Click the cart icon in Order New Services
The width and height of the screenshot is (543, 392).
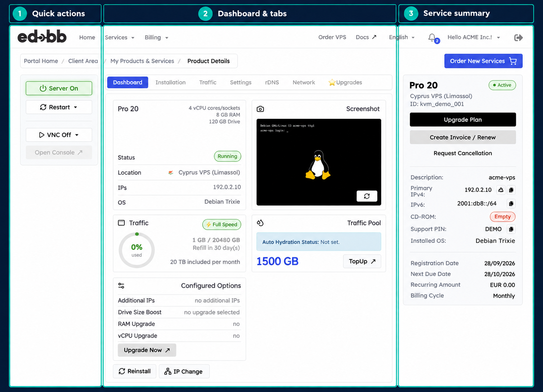[x=513, y=61]
